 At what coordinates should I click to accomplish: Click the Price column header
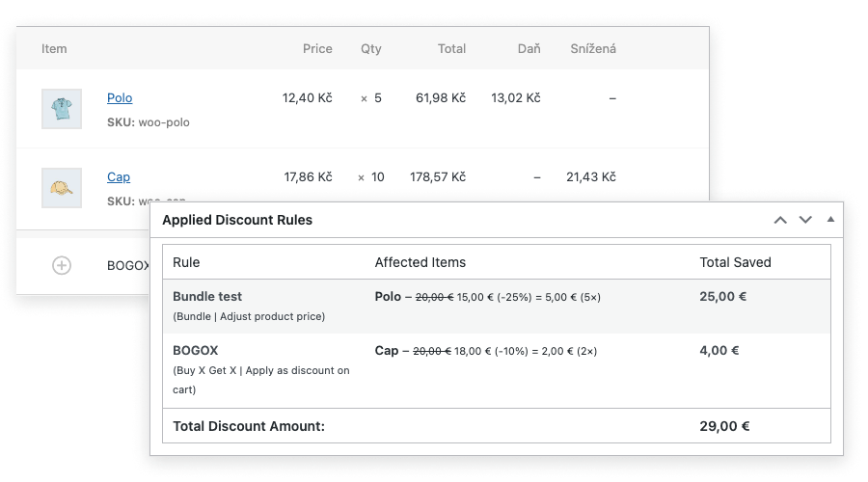(x=316, y=49)
